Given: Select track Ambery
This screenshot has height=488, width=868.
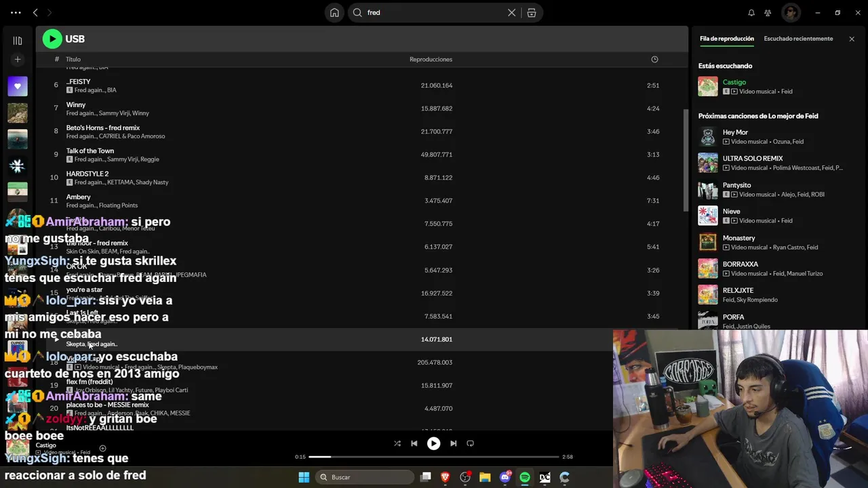Looking at the screenshot, I should (79, 197).
